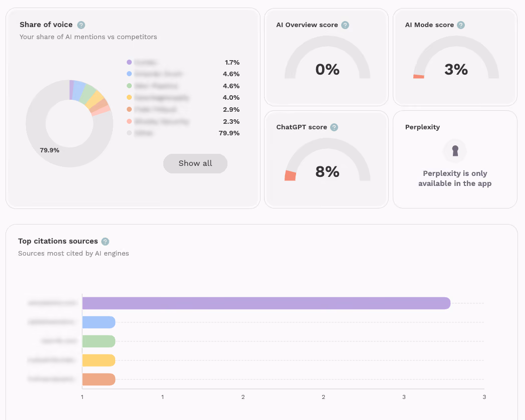Click the Perplexity card title
The width and height of the screenshot is (525, 420).
422,127
